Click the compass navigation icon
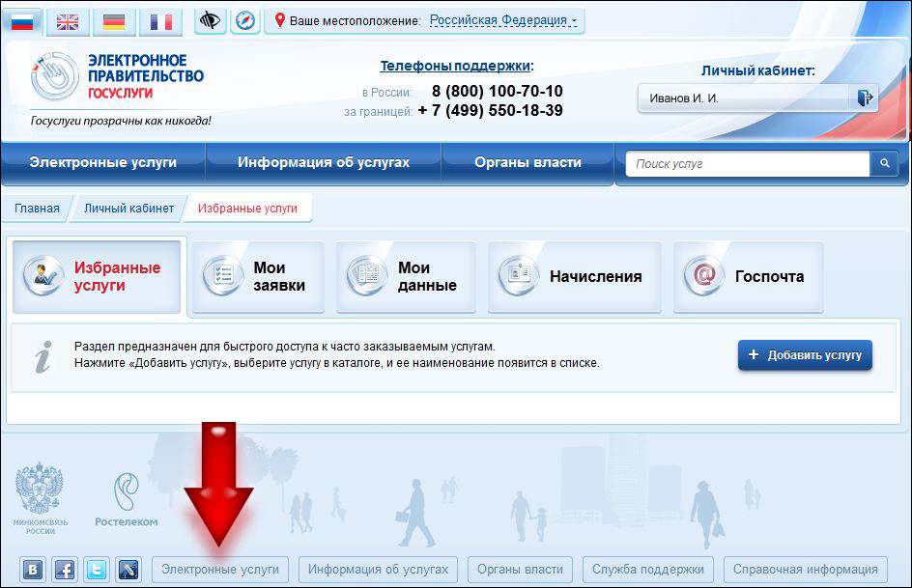Screen dimensions: 912x588 click(x=245, y=20)
